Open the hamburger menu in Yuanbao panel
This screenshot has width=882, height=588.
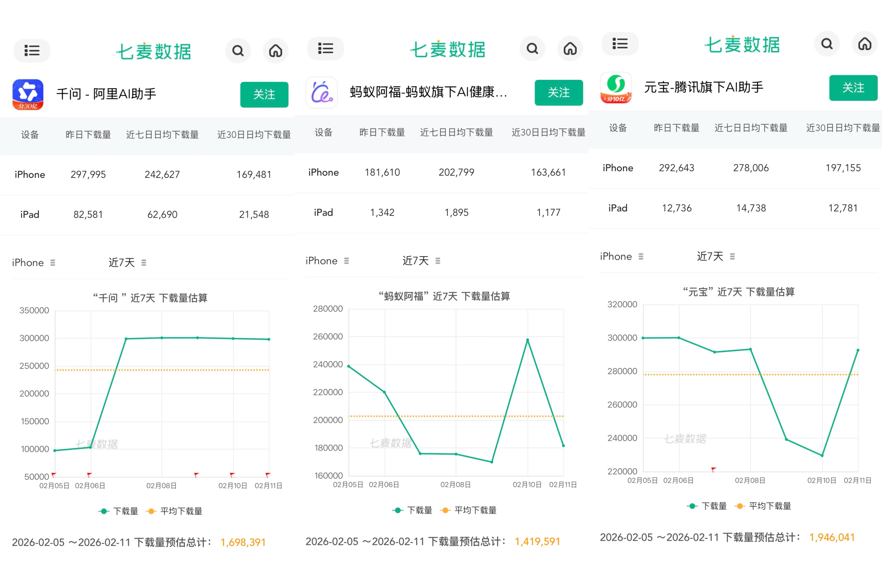pyautogui.click(x=620, y=44)
